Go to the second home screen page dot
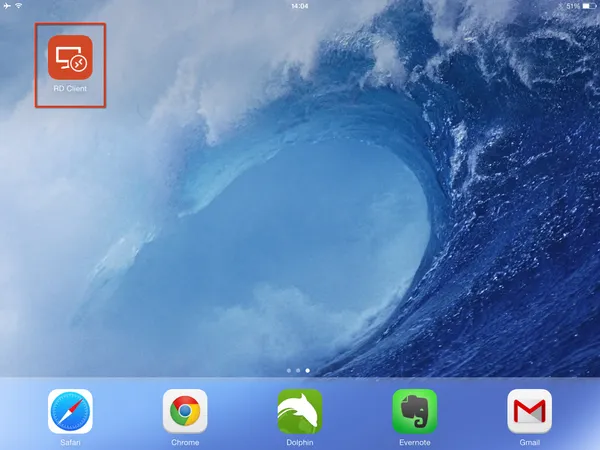600x450 pixels. (x=298, y=370)
